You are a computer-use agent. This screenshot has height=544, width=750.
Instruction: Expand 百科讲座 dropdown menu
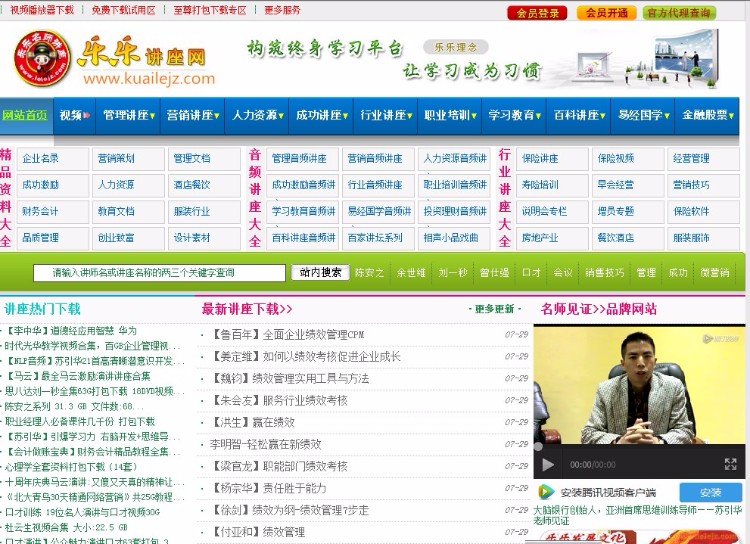(579, 115)
